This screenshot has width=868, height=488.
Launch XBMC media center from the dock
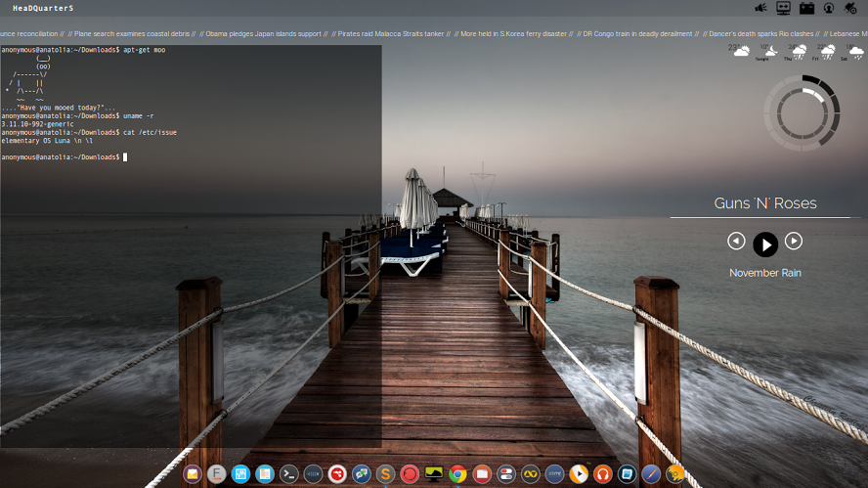click(554, 474)
